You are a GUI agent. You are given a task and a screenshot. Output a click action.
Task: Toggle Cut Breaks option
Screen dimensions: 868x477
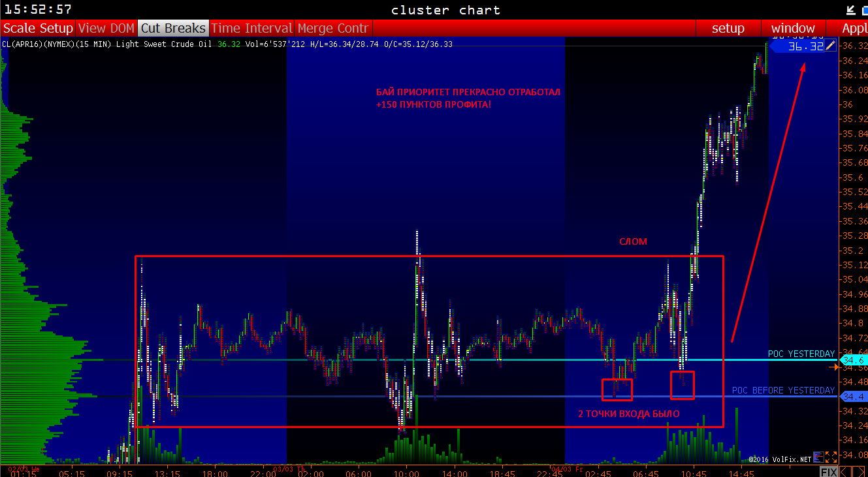173,28
